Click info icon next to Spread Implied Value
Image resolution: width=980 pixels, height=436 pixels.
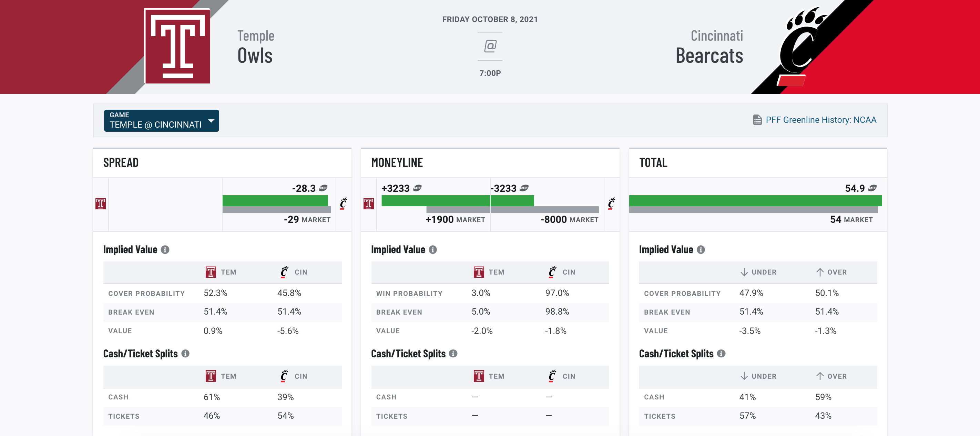point(165,250)
